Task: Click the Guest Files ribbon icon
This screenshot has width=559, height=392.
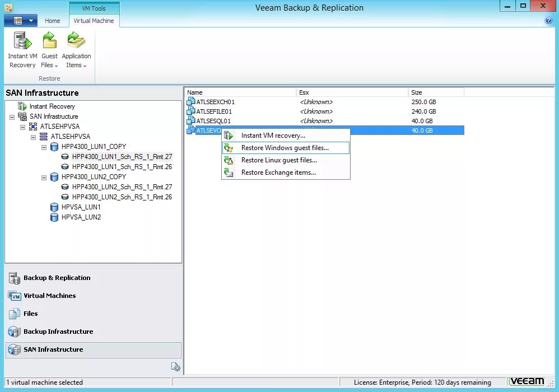Action: click(49, 40)
